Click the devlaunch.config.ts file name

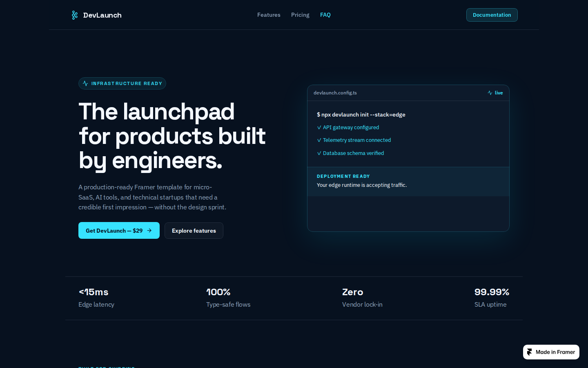[x=335, y=93]
